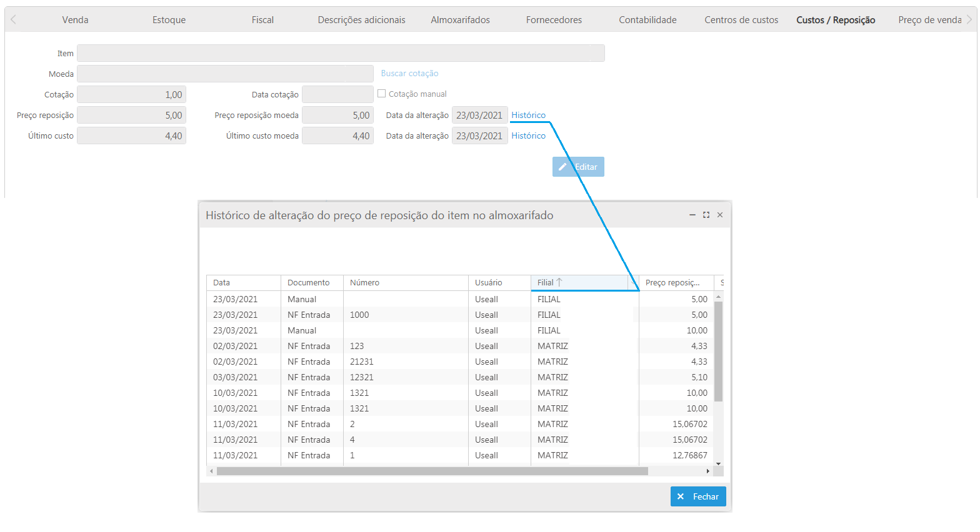Click Número cell 2 dated 11/03/2021

tap(406, 424)
